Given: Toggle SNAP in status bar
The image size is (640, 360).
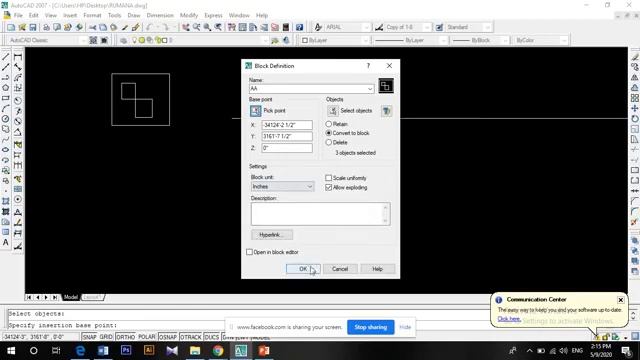Looking at the screenshot, I should coord(89,337).
